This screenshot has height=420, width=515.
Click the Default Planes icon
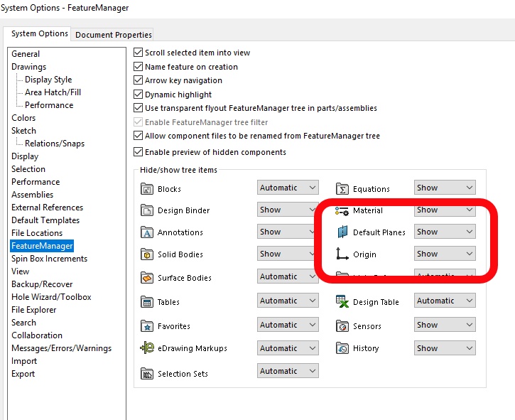[342, 232]
